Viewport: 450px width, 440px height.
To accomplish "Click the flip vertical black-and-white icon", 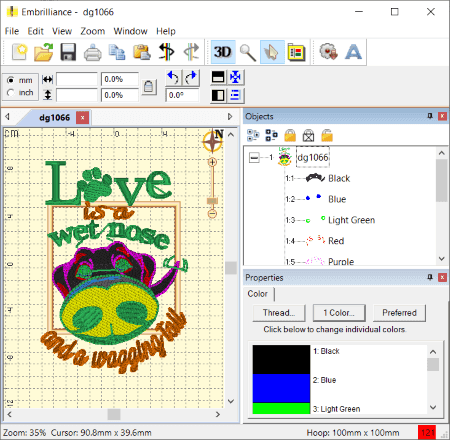I will (218, 77).
